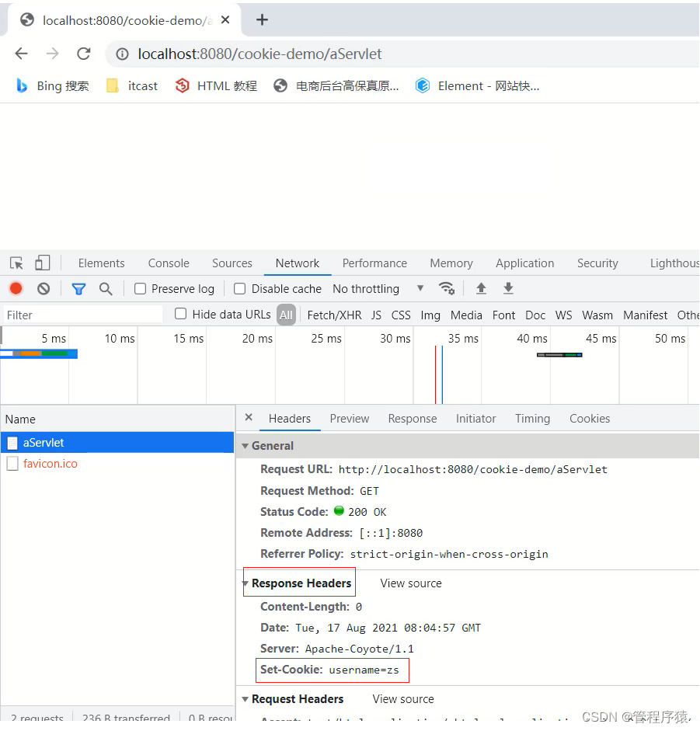Switch to the Preview details tab
The height and width of the screenshot is (731, 700).
point(350,419)
